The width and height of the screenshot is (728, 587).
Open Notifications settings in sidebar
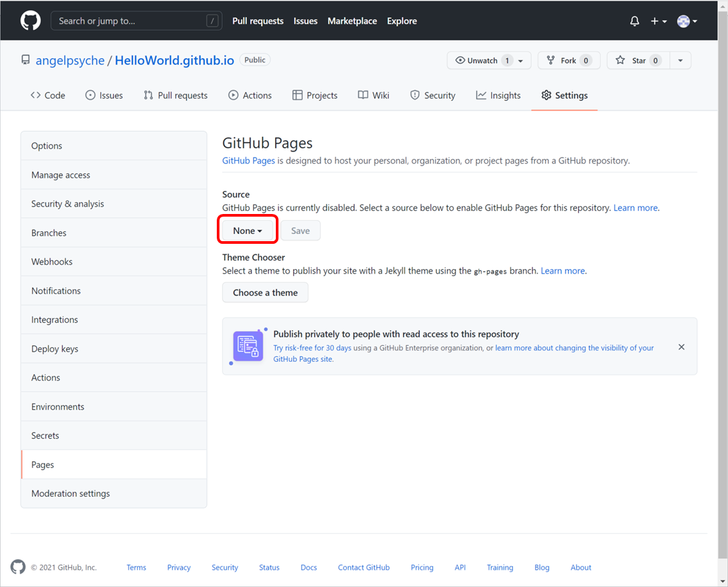click(x=114, y=291)
